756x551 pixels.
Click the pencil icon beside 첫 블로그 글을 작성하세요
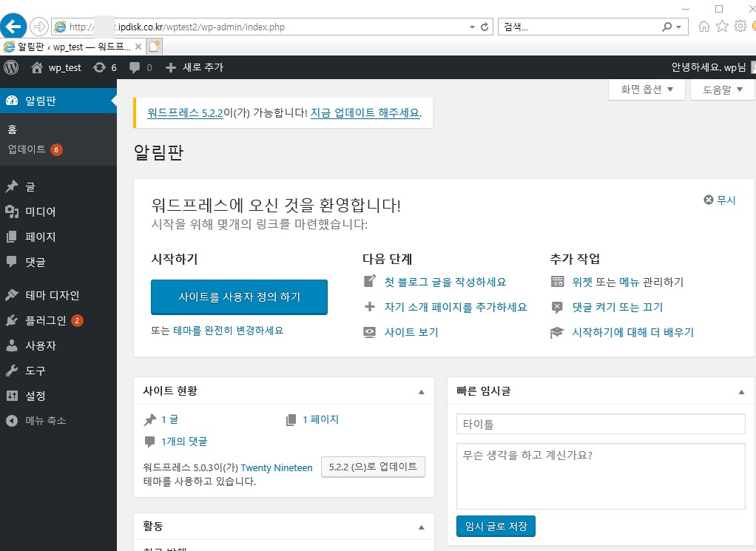pos(369,281)
